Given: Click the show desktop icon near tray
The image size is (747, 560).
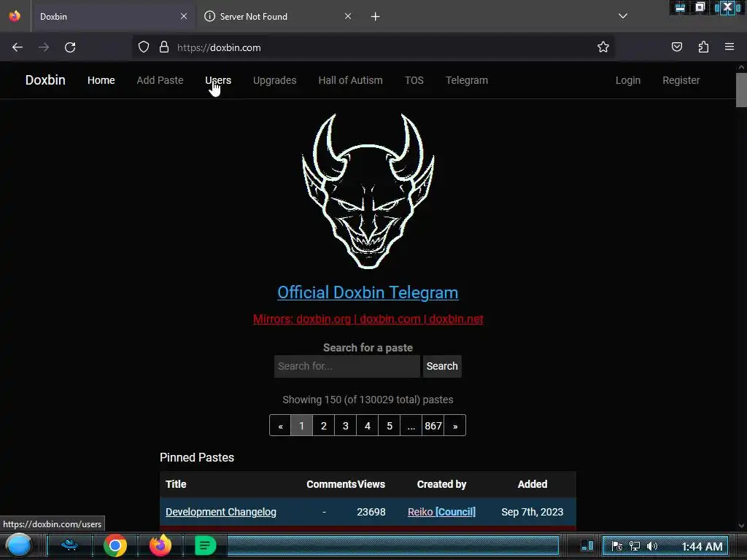Looking at the screenshot, I should tap(587, 545).
